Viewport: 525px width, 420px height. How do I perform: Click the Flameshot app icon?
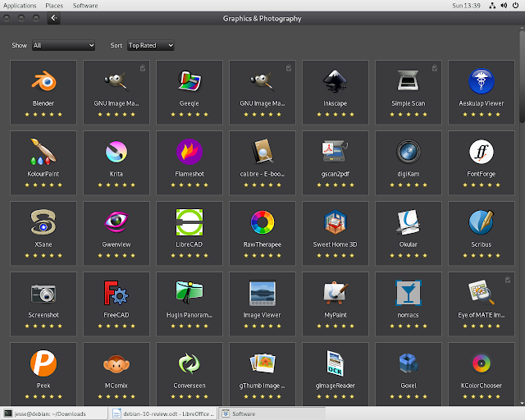pyautogui.click(x=189, y=152)
